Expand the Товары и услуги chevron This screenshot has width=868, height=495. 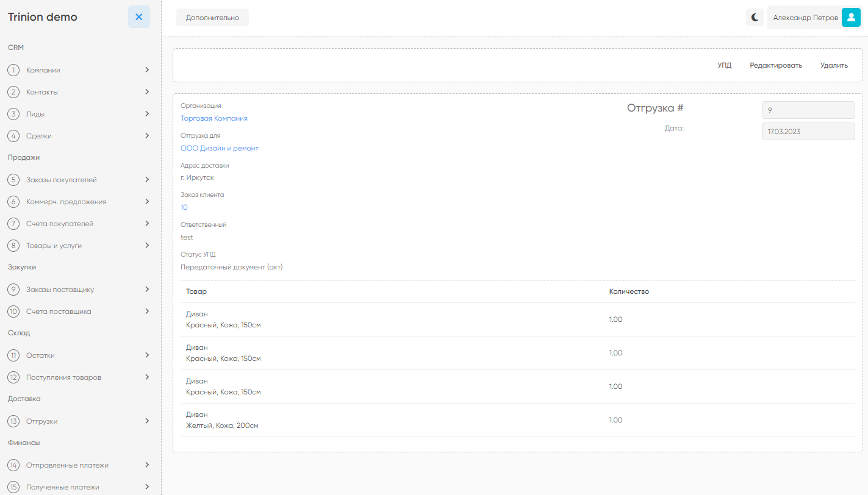[147, 245]
